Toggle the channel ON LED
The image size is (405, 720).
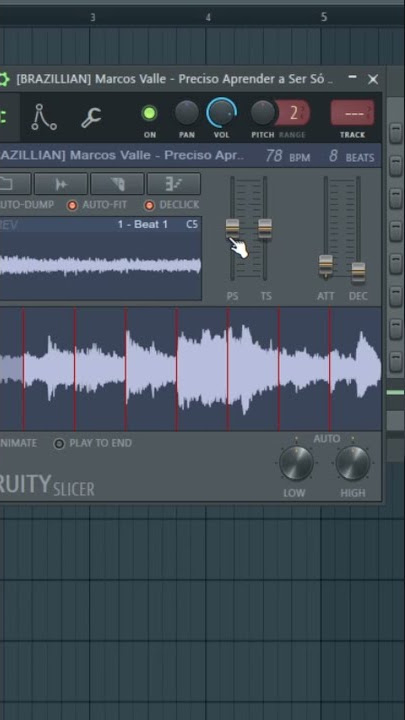149,113
